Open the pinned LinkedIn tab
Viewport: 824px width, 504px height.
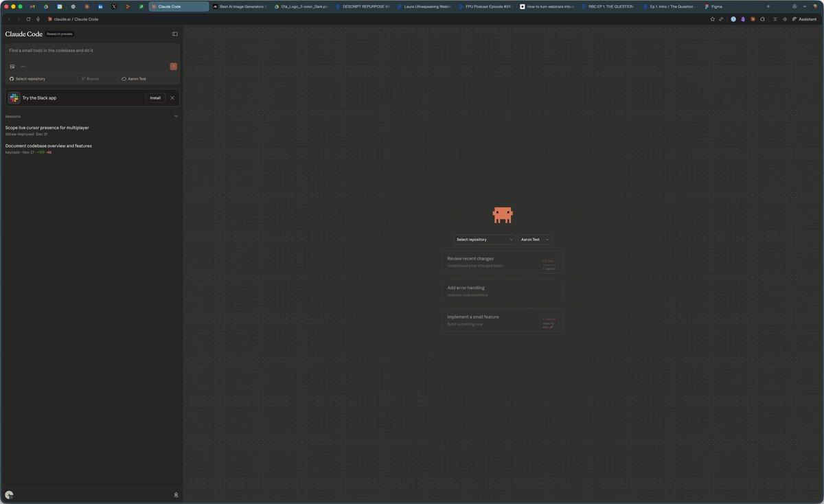(100, 6)
